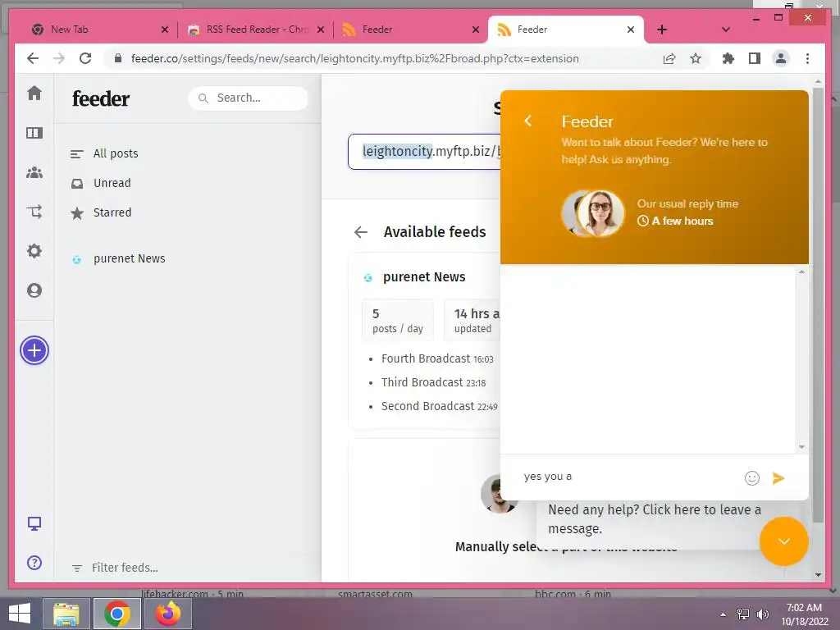
Task: Show hidden tray icons arrow
Action: (723, 614)
